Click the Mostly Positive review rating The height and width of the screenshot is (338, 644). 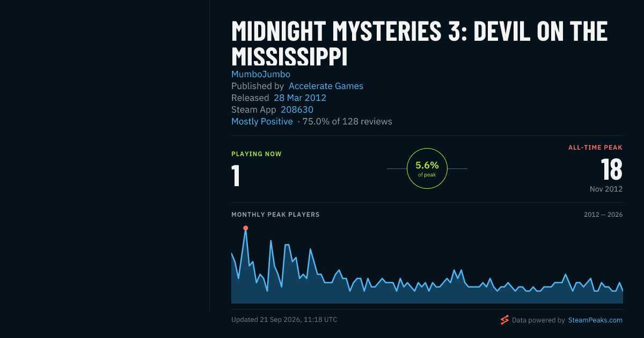[x=262, y=121]
